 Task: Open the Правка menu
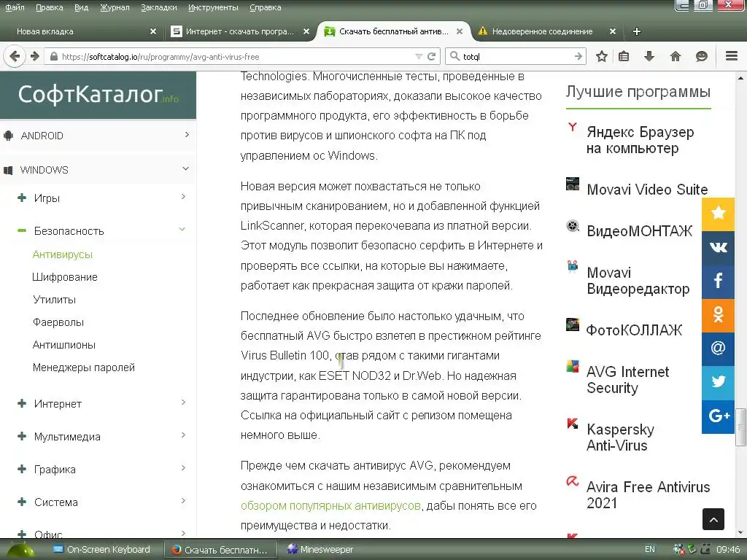49,7
